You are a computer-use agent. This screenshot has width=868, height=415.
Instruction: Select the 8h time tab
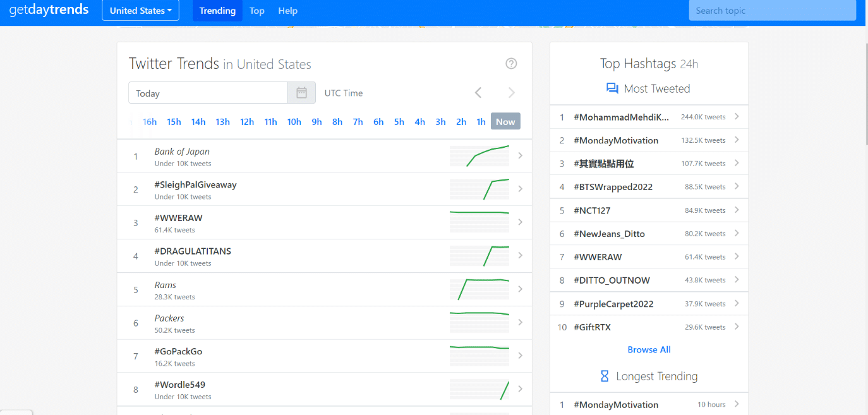(337, 122)
